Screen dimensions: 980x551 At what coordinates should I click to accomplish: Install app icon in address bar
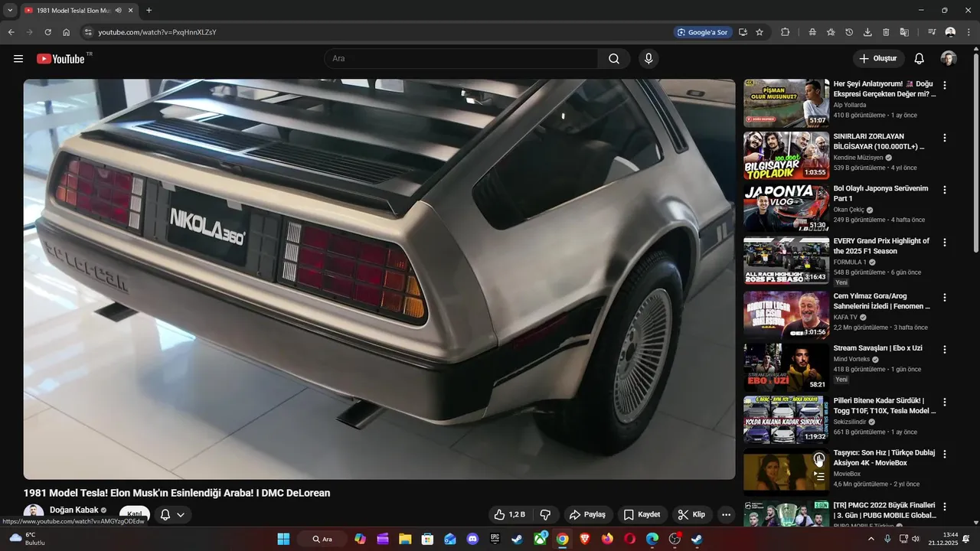743,32
